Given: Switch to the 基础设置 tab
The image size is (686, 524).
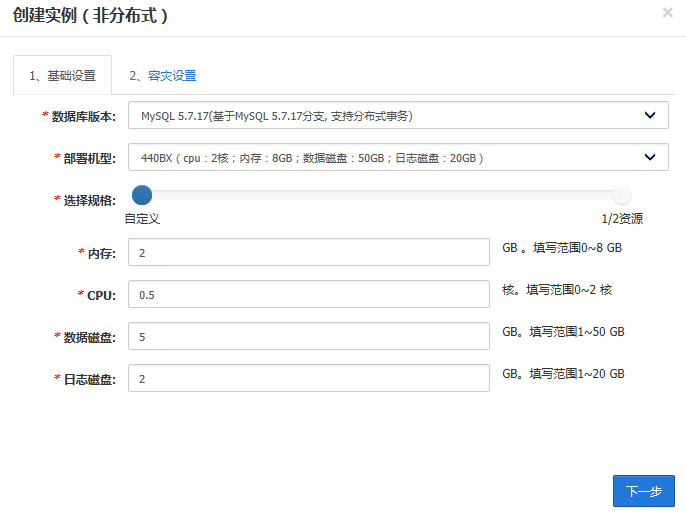Looking at the screenshot, I should (63, 75).
